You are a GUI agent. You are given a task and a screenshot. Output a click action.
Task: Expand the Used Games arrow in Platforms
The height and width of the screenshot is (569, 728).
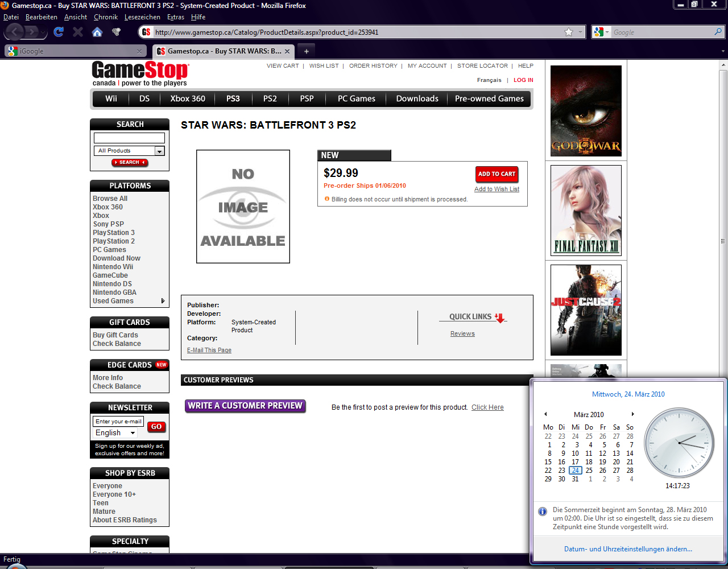pos(163,301)
